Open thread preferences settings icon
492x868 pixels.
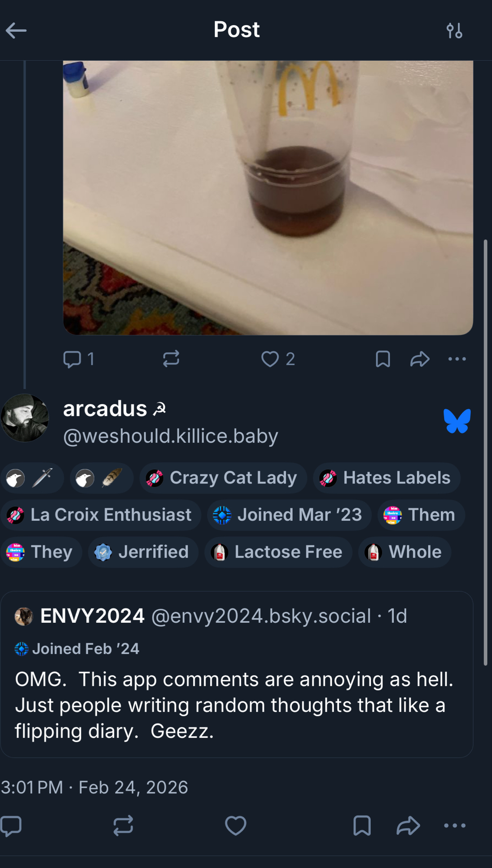click(x=454, y=30)
